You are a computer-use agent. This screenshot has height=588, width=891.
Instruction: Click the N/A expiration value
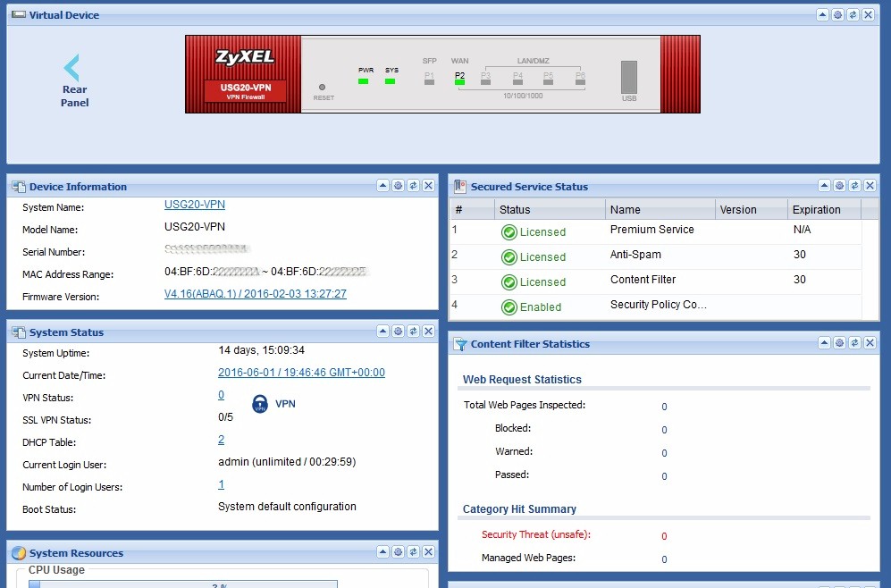click(x=802, y=230)
